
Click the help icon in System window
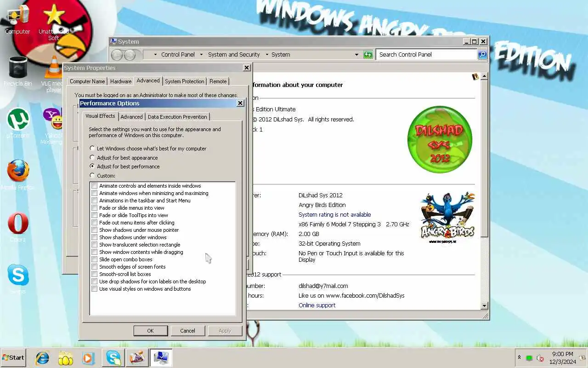pos(475,76)
